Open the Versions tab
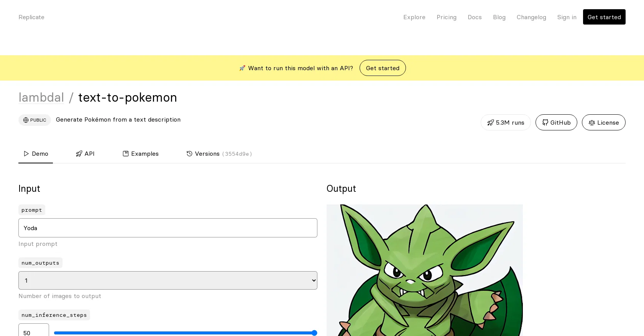This screenshot has height=336, width=644. (219, 154)
